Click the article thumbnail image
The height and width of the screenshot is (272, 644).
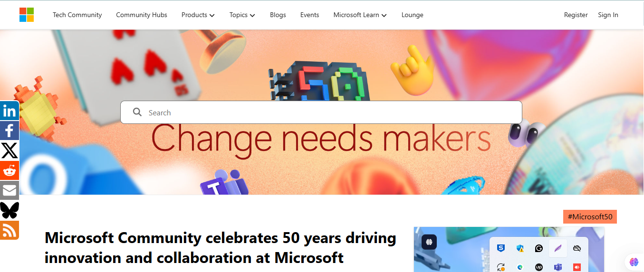point(509,249)
